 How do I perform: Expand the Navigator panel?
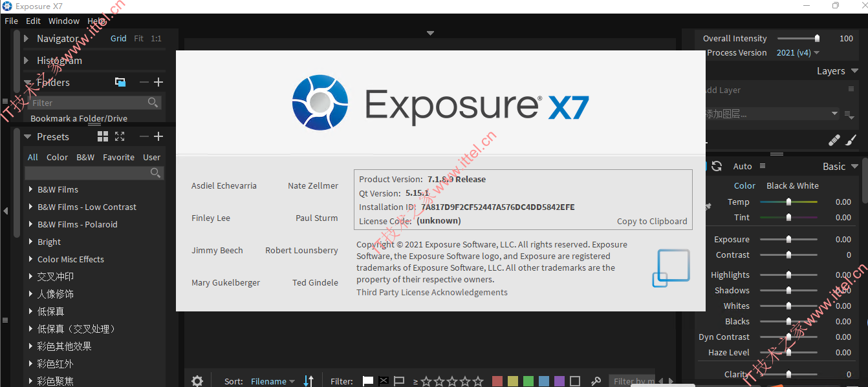(x=27, y=39)
